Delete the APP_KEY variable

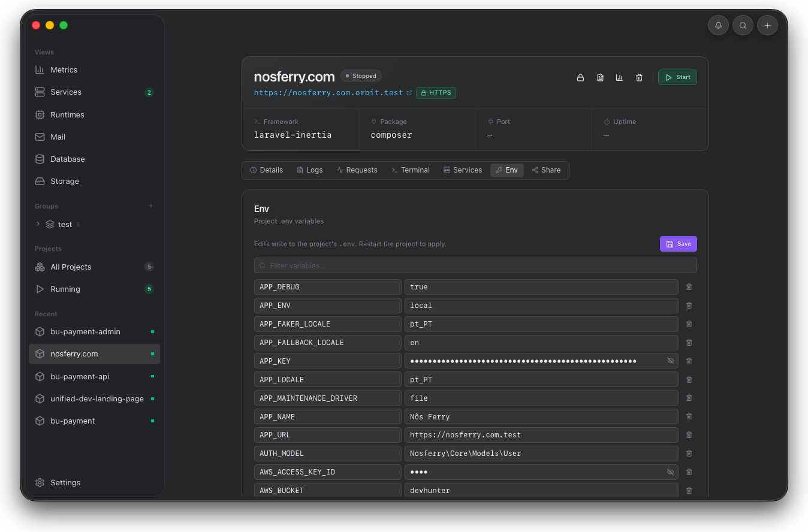(x=689, y=361)
